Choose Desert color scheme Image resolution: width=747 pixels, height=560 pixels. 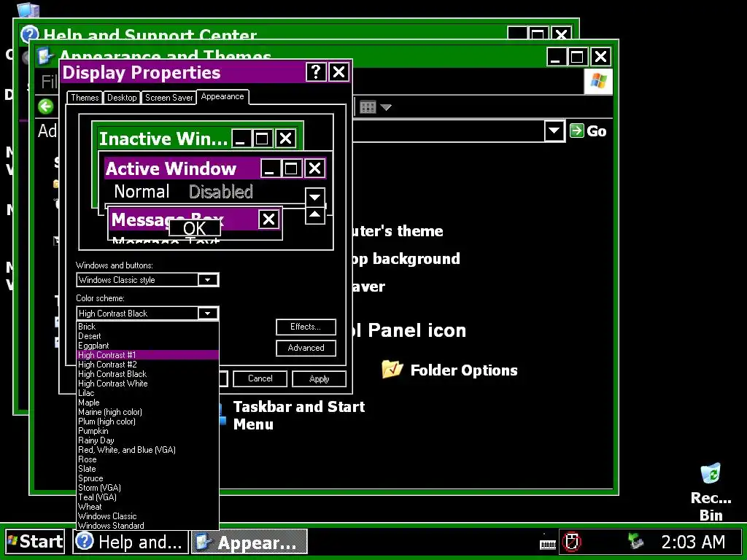[147, 335]
